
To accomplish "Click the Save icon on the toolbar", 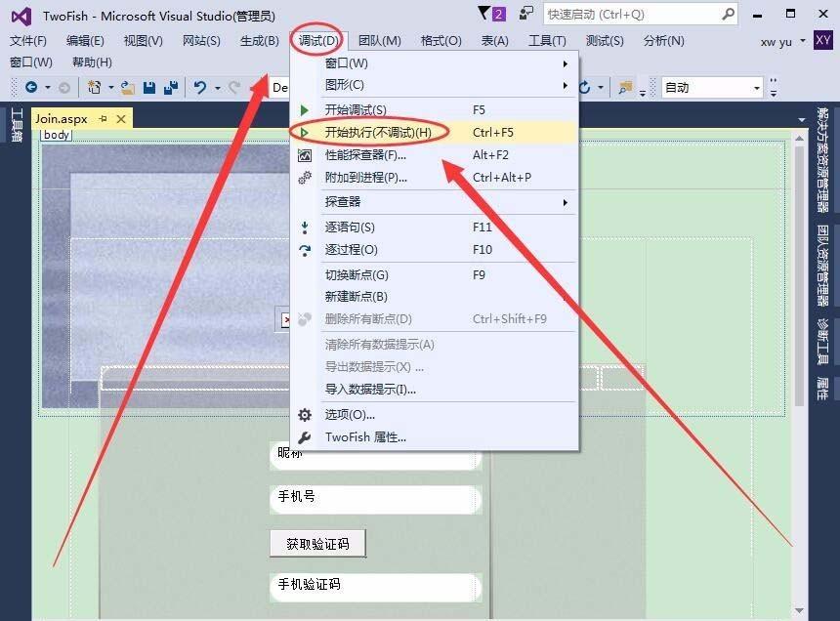I will click(147, 87).
